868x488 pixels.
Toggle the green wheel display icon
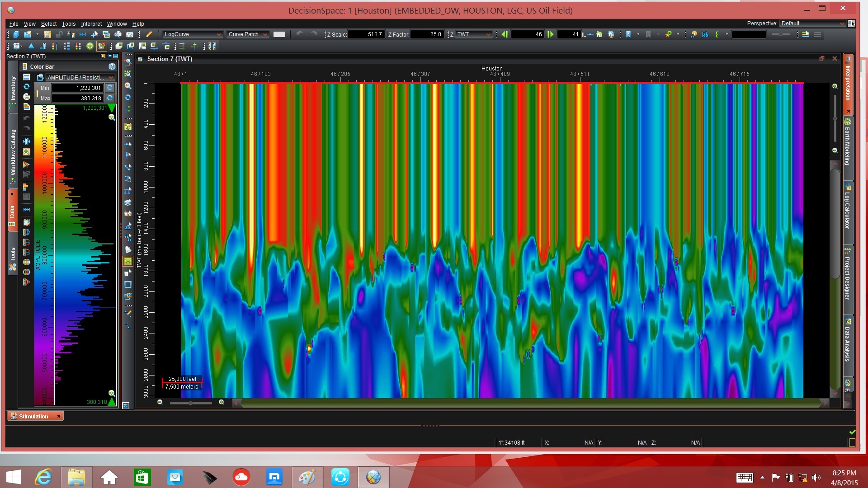90,46
